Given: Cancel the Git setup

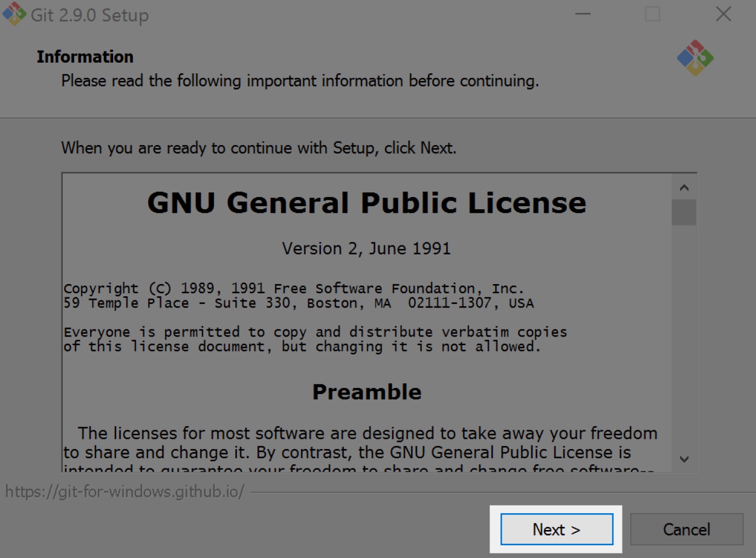Looking at the screenshot, I should point(686,529).
